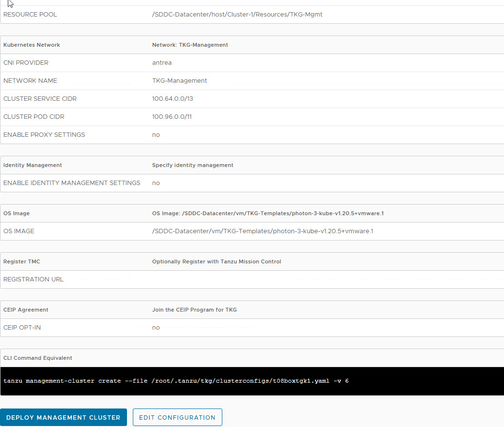Click the TKG-Management network name value
Viewport: 504px width, 427px height.
pos(180,81)
